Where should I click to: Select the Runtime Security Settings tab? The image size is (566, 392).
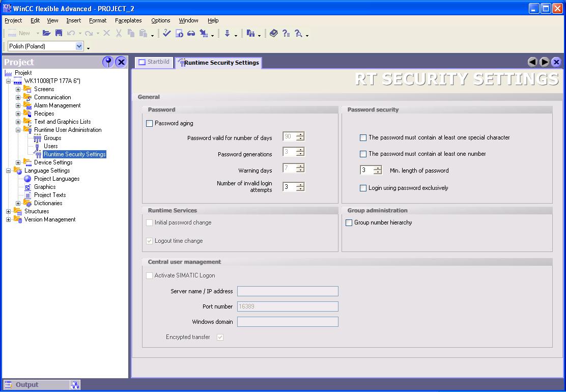pyautogui.click(x=219, y=63)
